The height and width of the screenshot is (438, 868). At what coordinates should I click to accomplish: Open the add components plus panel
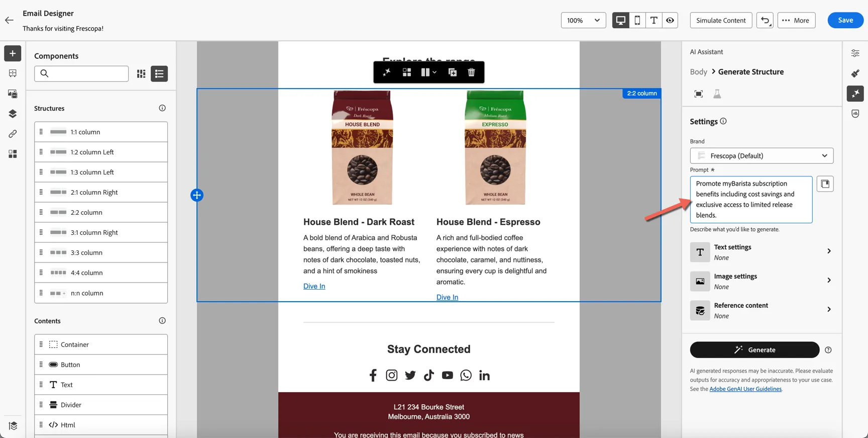(x=13, y=53)
